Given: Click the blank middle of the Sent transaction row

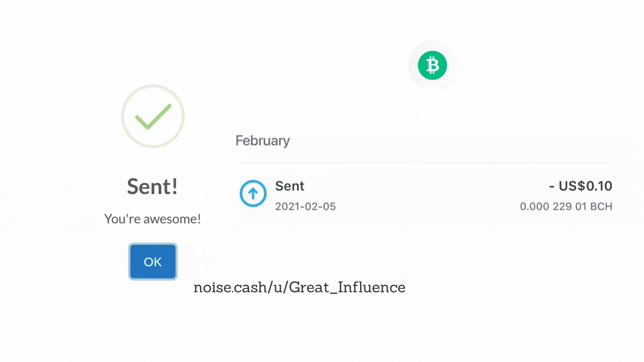Looking at the screenshot, I should (425, 194).
